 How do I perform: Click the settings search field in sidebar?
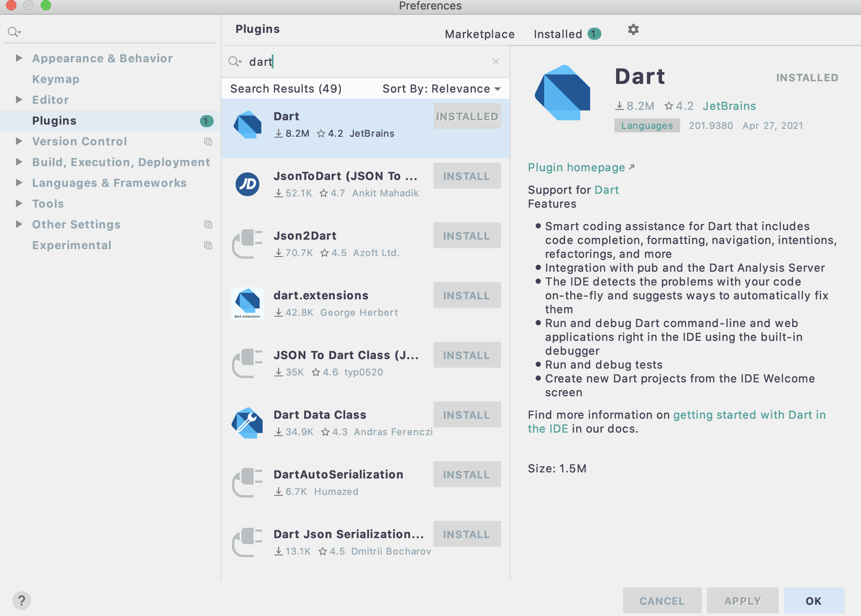112,32
